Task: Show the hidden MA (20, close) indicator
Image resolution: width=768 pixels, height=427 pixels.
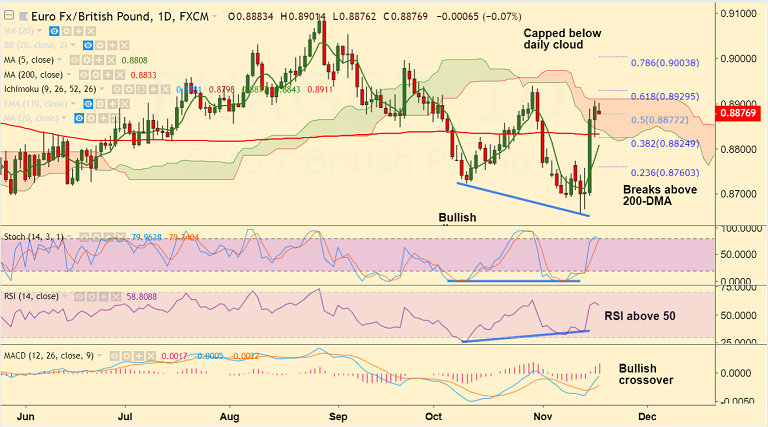Action: click(x=79, y=118)
